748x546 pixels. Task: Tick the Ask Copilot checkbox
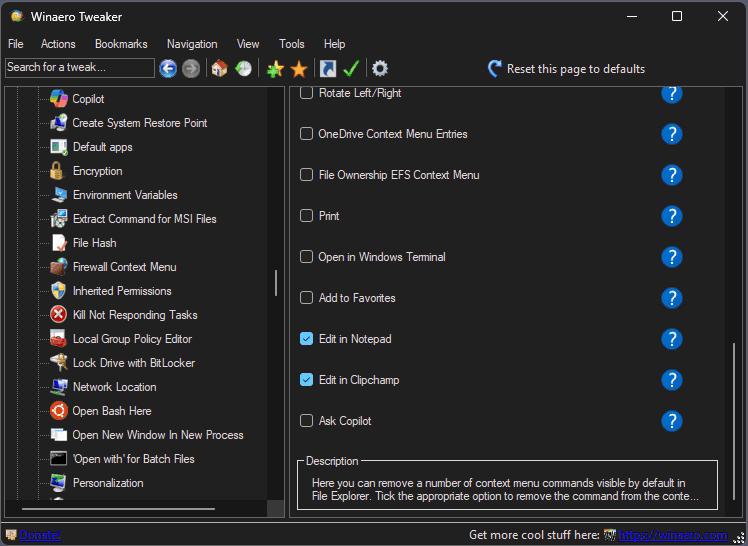(x=306, y=421)
